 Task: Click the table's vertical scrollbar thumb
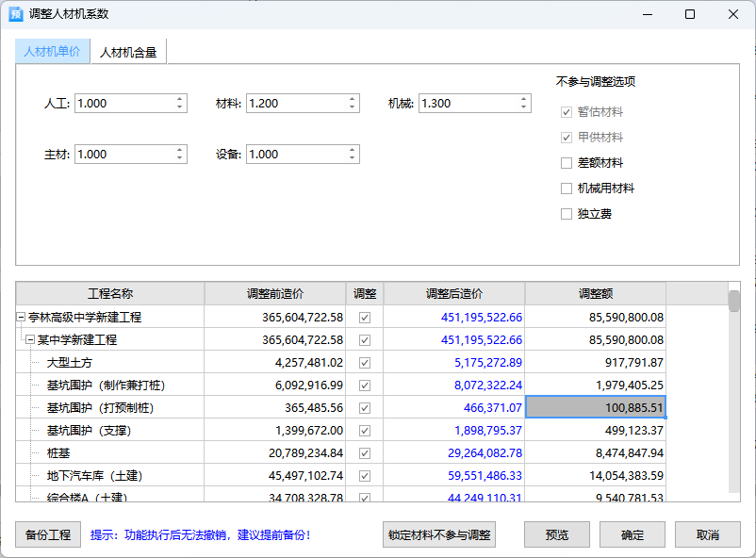coord(734,301)
